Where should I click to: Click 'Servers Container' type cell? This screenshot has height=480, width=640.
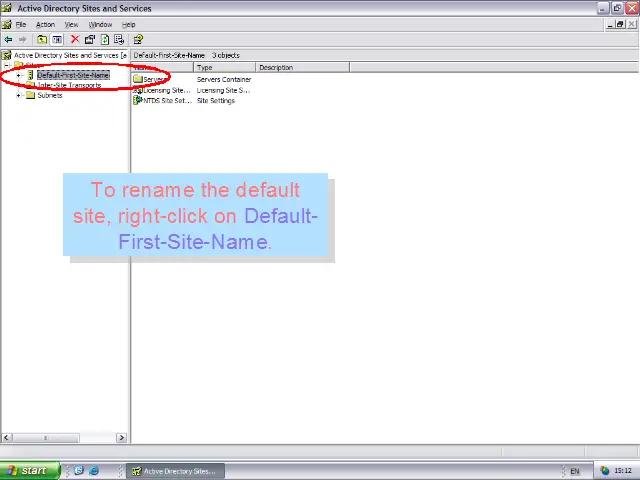click(224, 79)
